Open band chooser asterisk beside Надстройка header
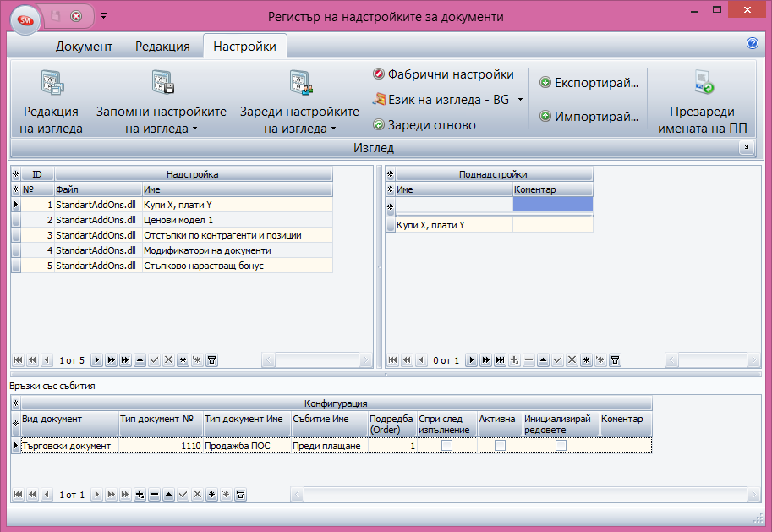Image resolution: width=772 pixels, height=532 pixels. 16,174
